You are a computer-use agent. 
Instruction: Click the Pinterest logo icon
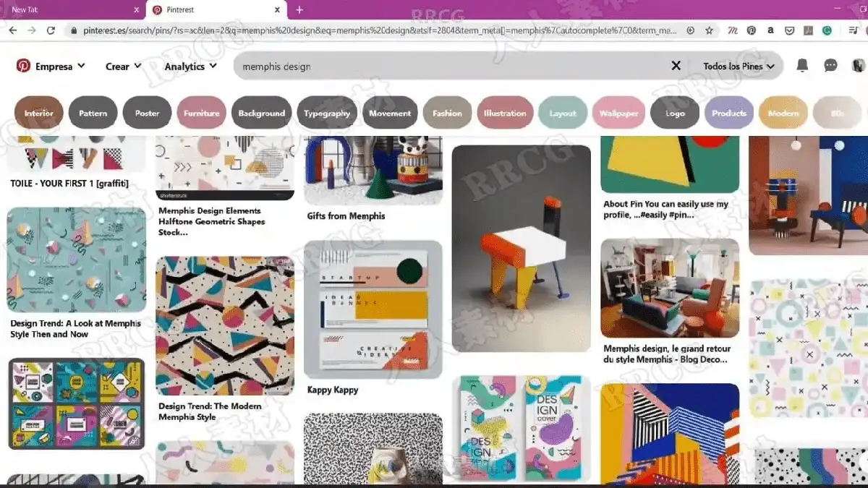tap(23, 66)
